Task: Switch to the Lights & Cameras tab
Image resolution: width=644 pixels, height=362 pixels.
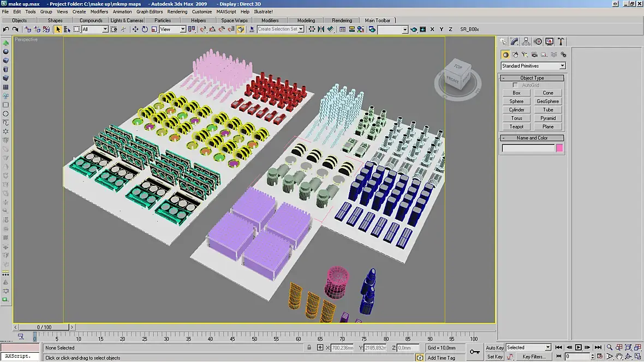Action: [127, 20]
